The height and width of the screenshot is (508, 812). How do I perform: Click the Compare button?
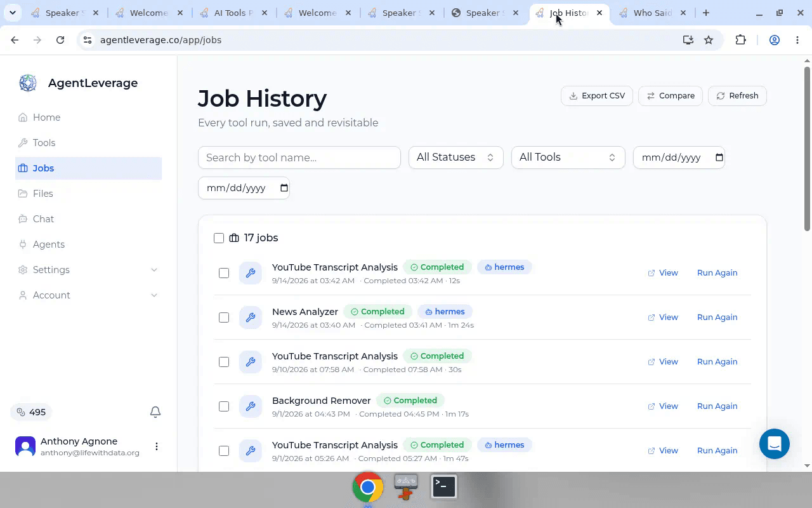tap(671, 96)
